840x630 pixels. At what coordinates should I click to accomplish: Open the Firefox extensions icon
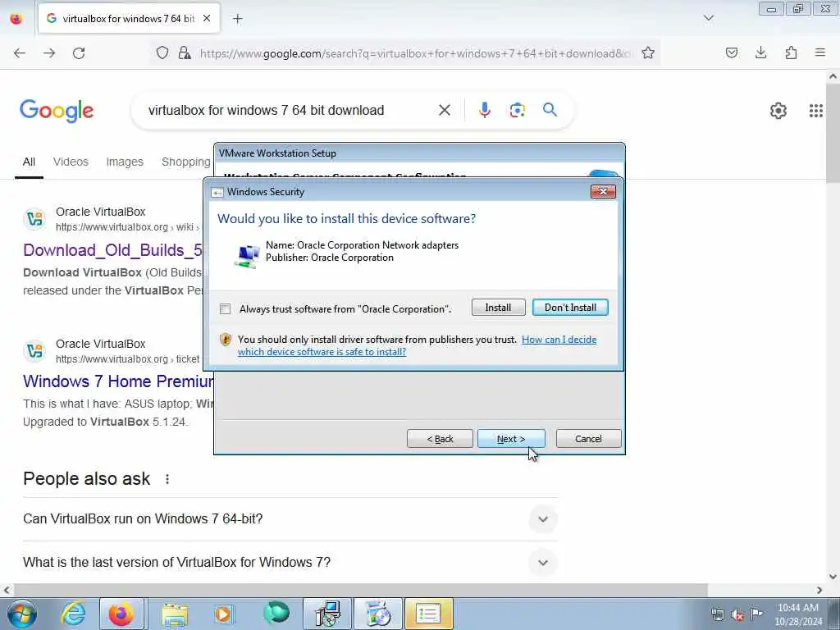tap(791, 52)
